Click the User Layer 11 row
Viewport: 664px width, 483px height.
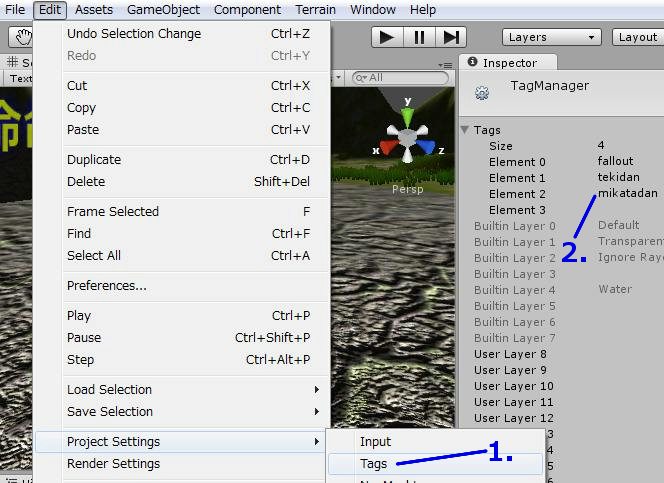click(x=567, y=402)
